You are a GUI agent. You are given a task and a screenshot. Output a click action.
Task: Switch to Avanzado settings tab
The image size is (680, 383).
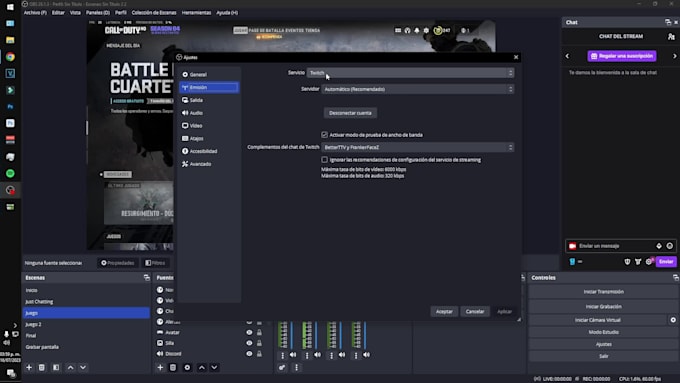point(209,164)
